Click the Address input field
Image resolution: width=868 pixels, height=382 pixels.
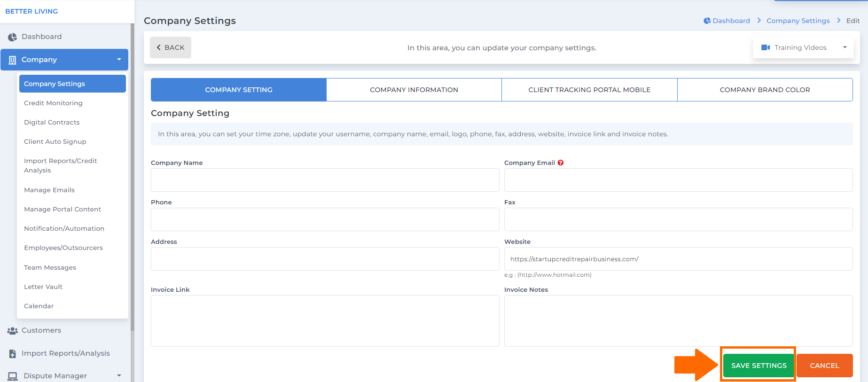(325, 259)
